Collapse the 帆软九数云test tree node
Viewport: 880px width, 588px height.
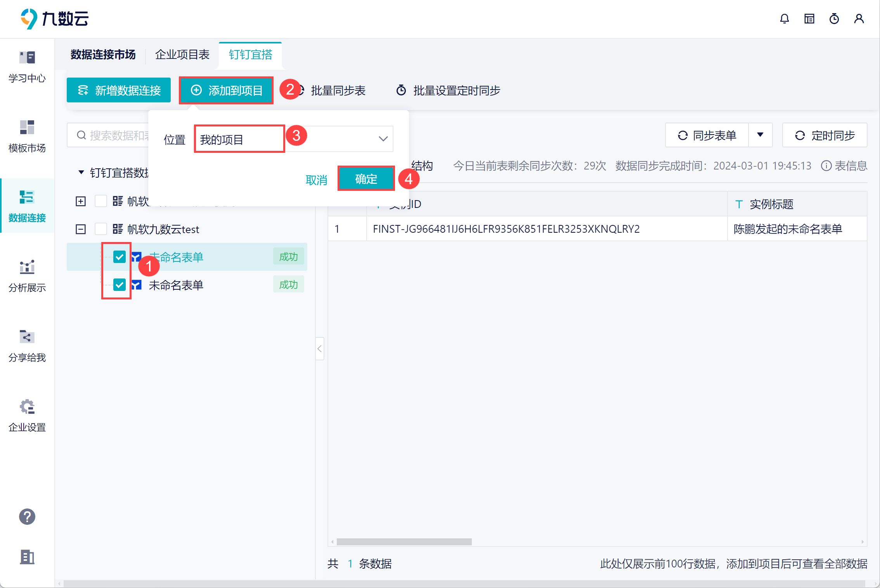81,229
